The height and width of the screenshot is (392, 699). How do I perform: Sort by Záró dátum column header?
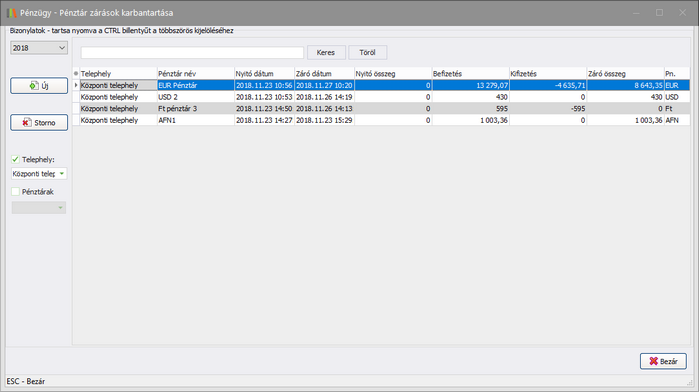click(x=324, y=74)
